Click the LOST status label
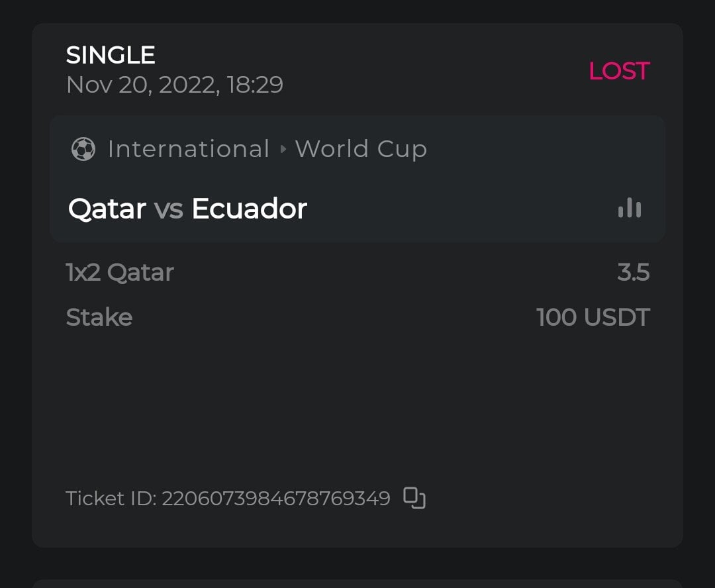Screen dimensions: 715x588 pos(619,71)
